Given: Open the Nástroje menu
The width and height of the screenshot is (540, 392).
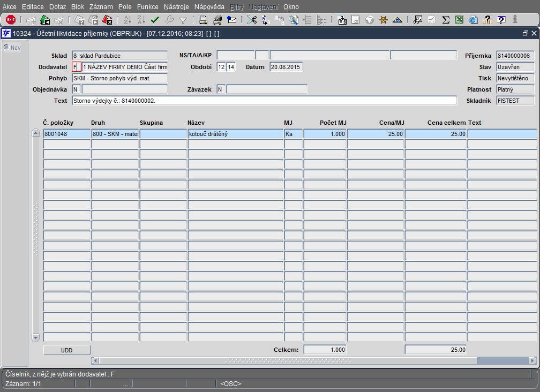Looking at the screenshot, I should [176, 7].
